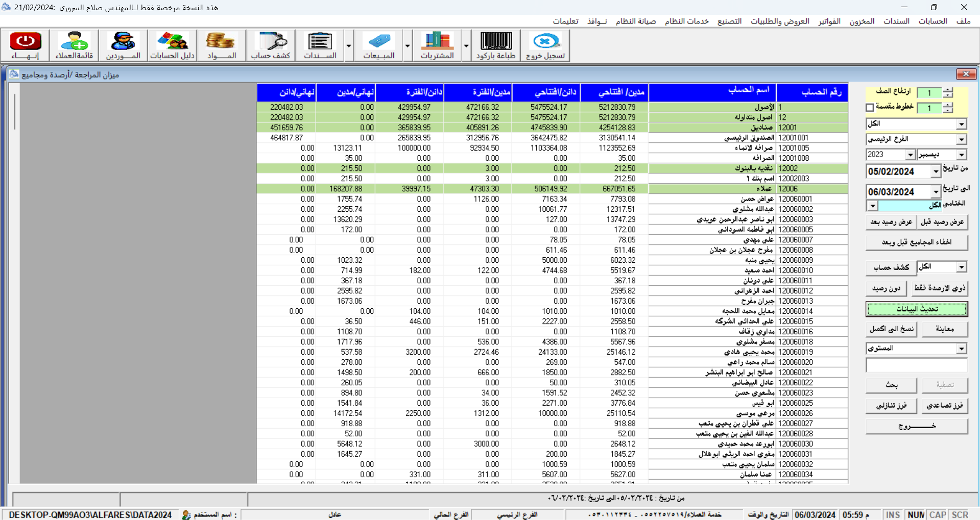Open the المخزون menu

pyautogui.click(x=862, y=21)
